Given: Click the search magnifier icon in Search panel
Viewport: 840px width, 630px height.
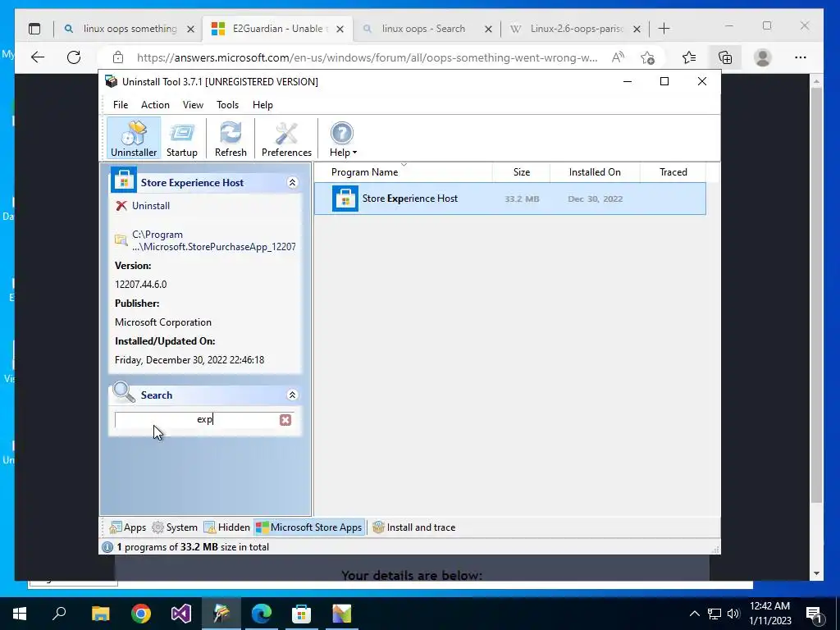Looking at the screenshot, I should coord(124,392).
